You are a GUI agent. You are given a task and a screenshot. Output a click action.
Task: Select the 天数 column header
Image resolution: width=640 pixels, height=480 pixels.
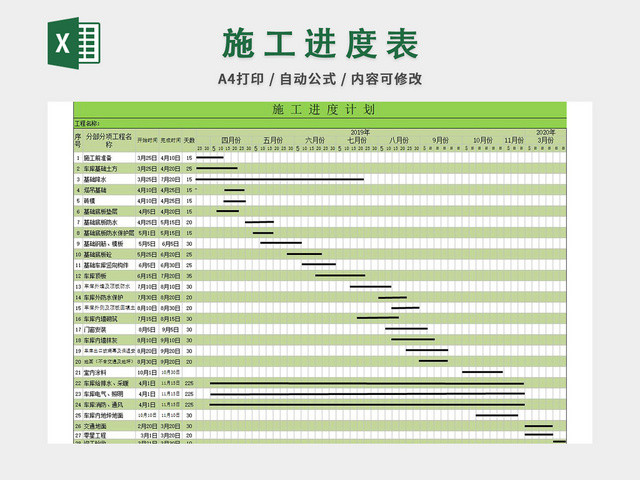pos(189,140)
